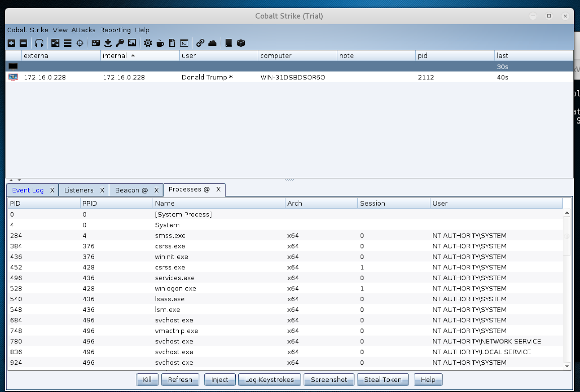580x392 pixels.
Task: Click the Screenshot button
Action: [x=329, y=380]
